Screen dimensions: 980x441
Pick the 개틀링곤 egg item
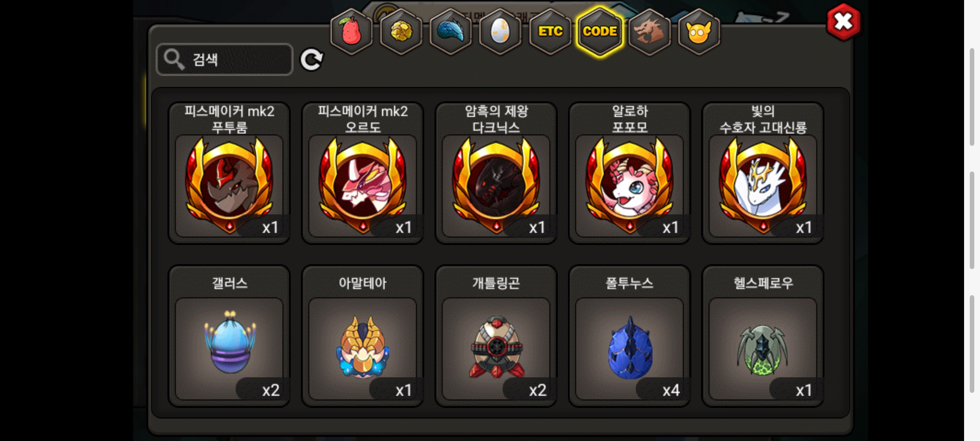tap(496, 336)
